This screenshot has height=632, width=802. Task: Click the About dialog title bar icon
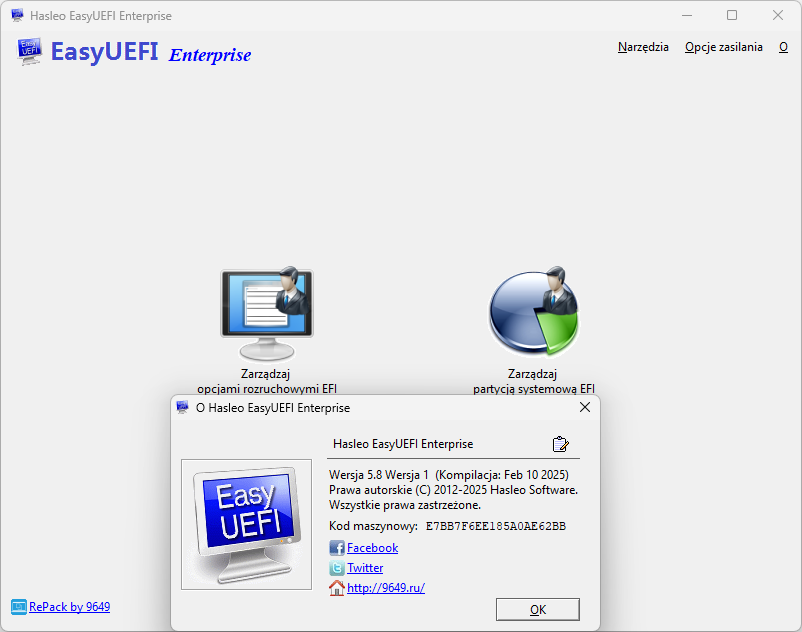(x=183, y=408)
